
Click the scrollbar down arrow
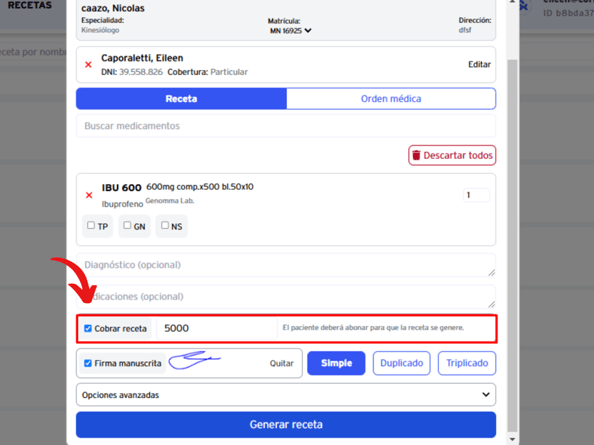point(512,439)
